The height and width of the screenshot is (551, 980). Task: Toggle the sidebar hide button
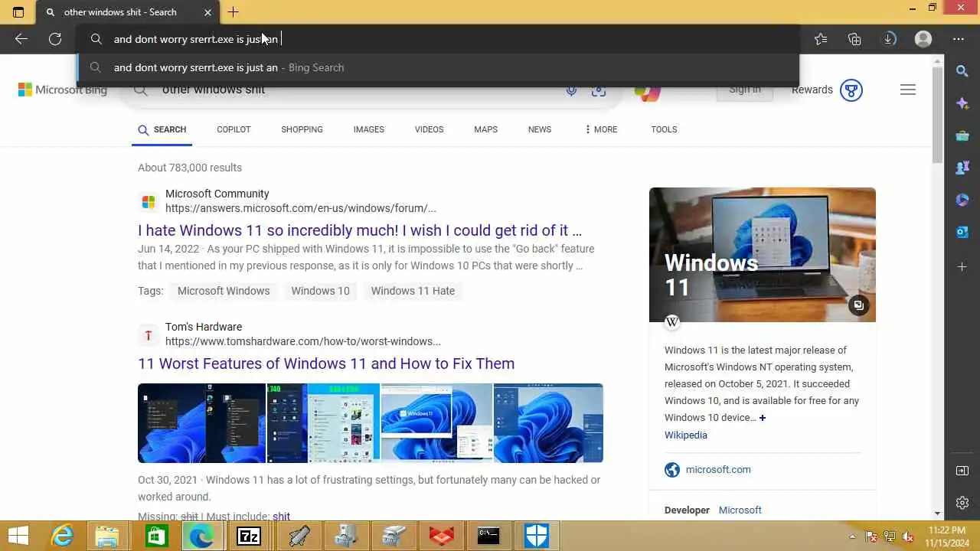pos(962,471)
